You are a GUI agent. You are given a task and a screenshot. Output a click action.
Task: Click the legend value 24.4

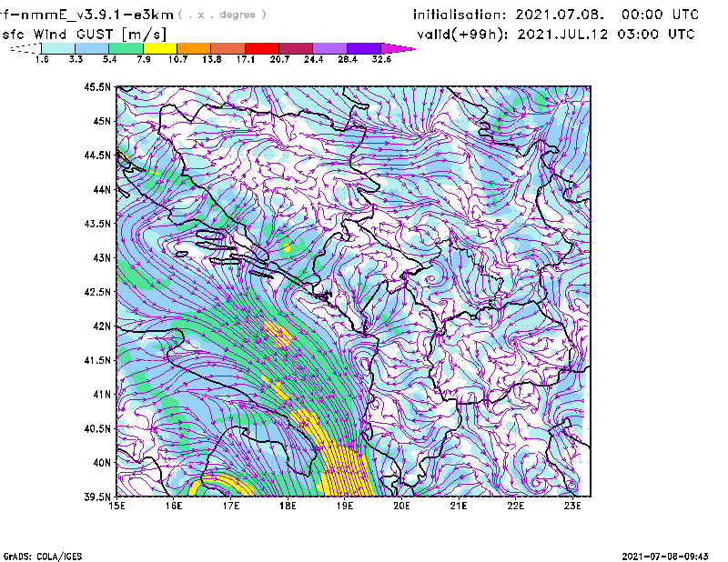coord(313,59)
